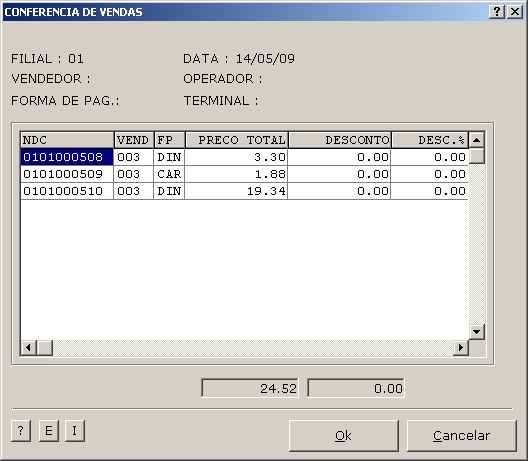Click the DIN cell in row 0101000510
The image size is (528, 461).
pos(169,191)
